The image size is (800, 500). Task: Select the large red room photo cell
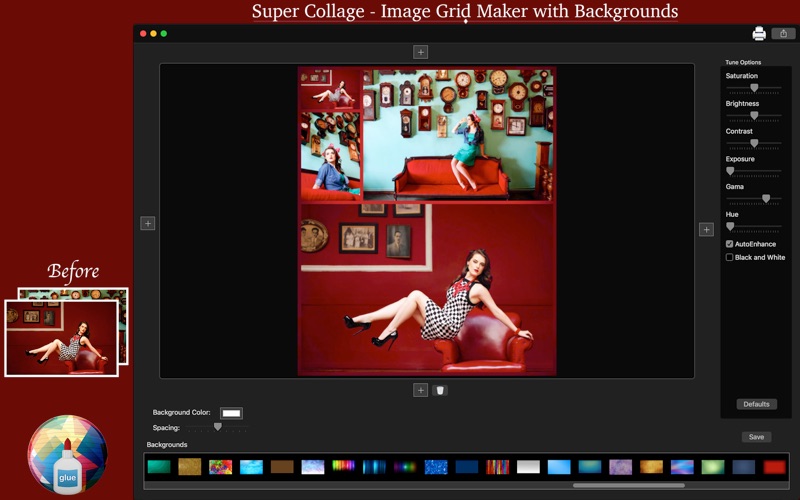[x=427, y=289]
